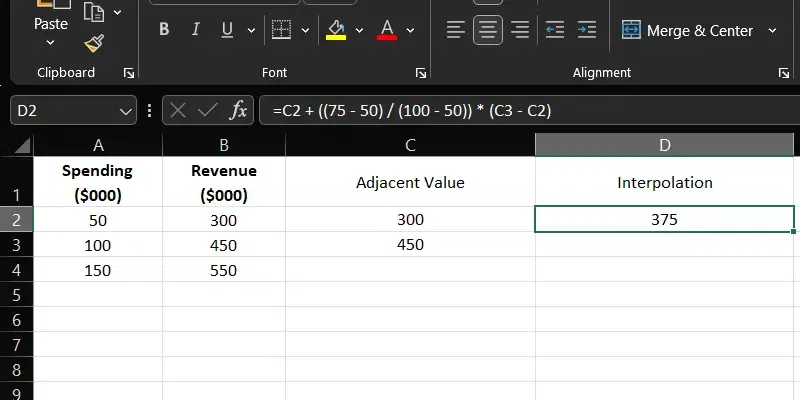The image size is (800, 400).
Task: Select row 2 header
Action: (16, 219)
